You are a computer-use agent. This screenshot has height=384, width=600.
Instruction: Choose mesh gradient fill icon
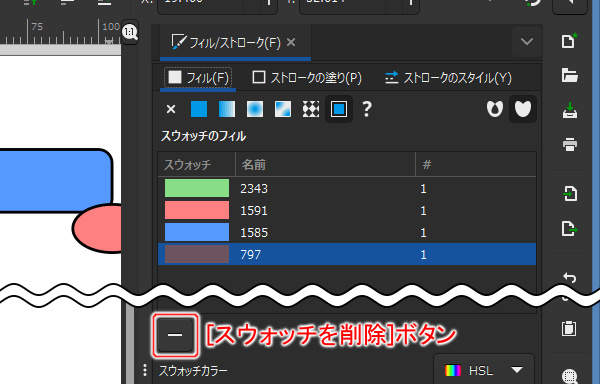[x=283, y=109]
